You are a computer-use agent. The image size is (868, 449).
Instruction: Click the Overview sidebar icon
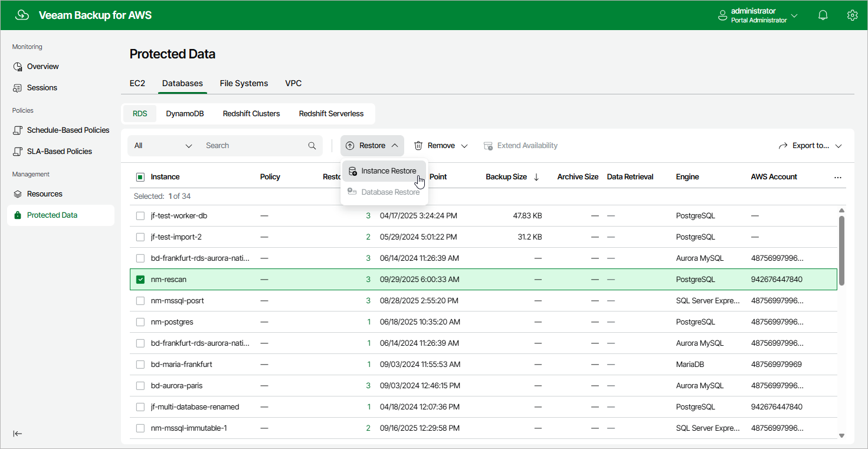tap(18, 67)
